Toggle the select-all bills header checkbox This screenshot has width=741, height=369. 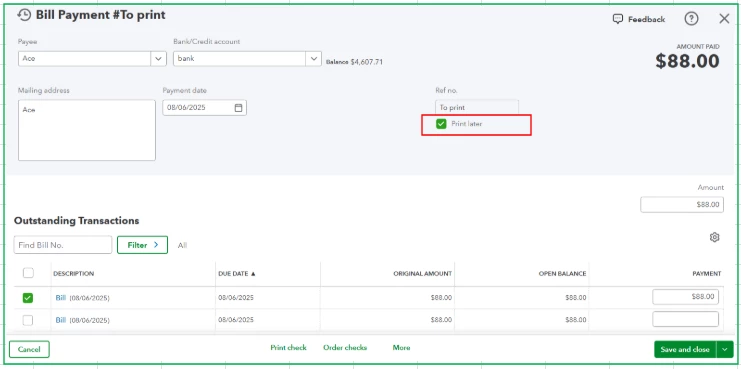[x=28, y=273]
